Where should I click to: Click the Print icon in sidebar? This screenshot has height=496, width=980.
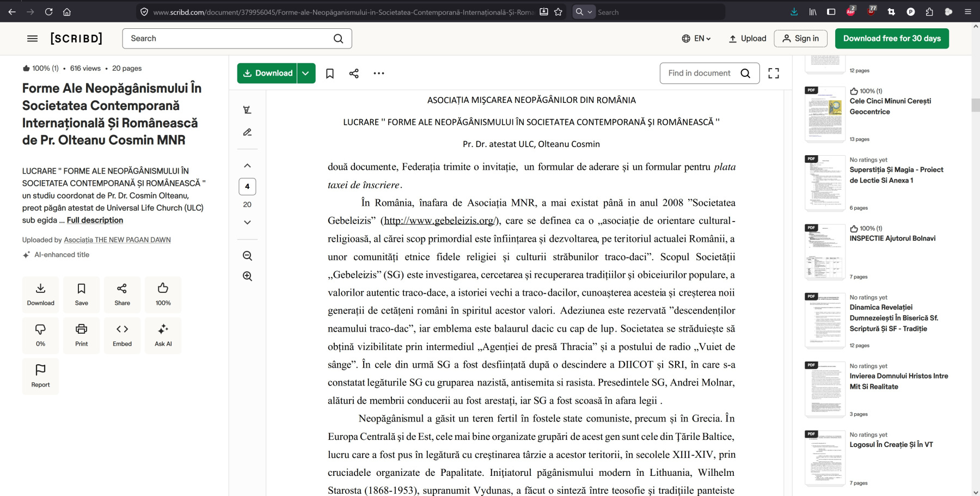81,335
